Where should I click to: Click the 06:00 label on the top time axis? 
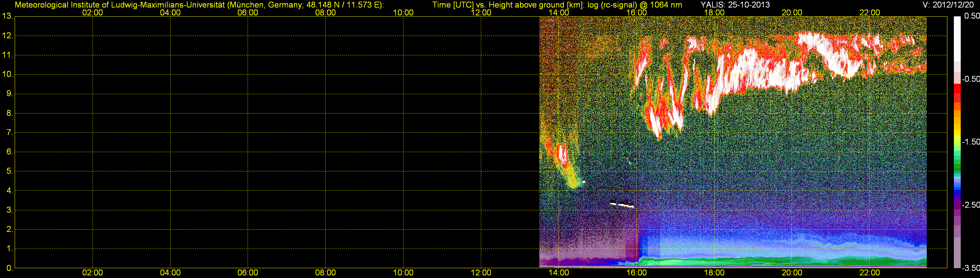(x=248, y=12)
